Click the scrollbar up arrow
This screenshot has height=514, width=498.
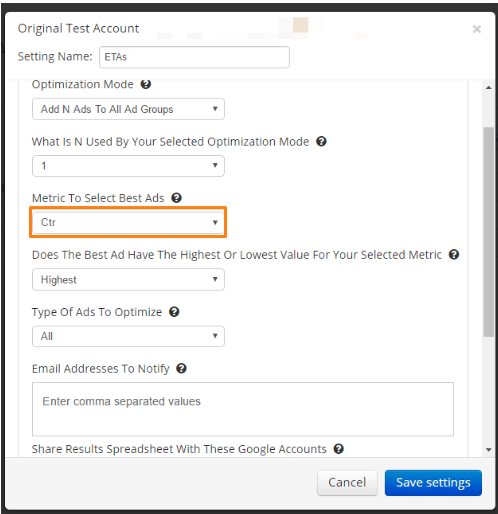point(489,88)
